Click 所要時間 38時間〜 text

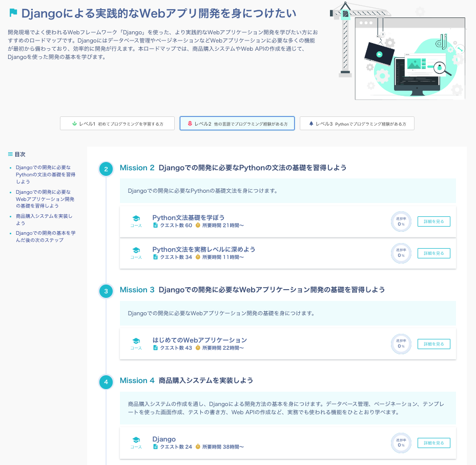click(x=223, y=447)
